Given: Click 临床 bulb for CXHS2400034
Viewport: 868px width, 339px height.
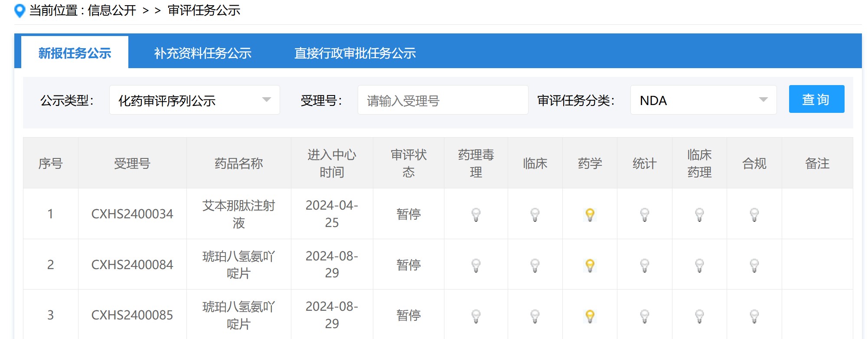Looking at the screenshot, I should click(x=535, y=214).
